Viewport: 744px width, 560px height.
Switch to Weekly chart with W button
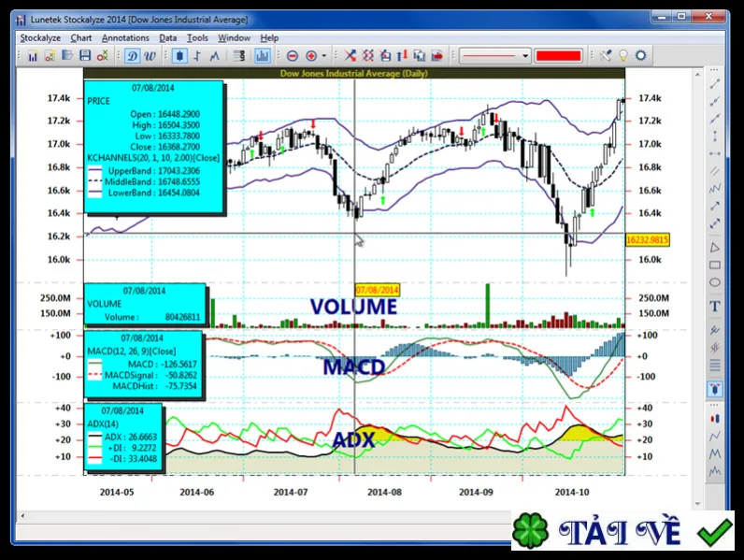[x=150, y=56]
